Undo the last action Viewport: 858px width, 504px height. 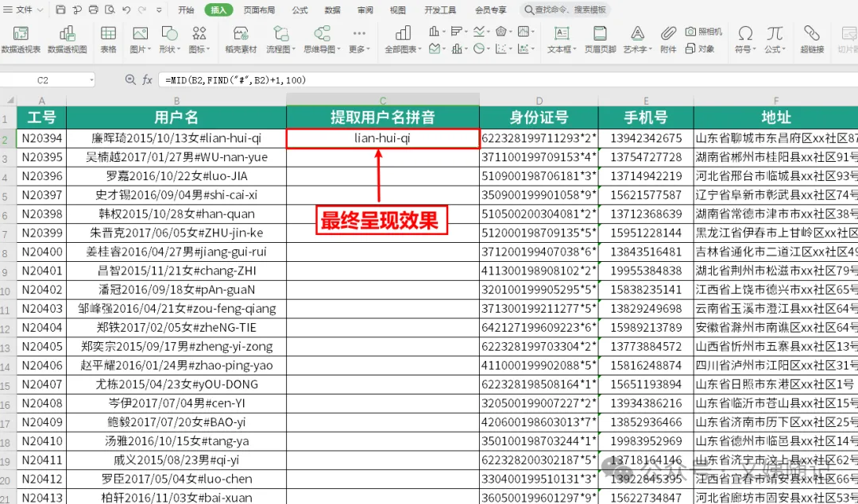[126, 10]
